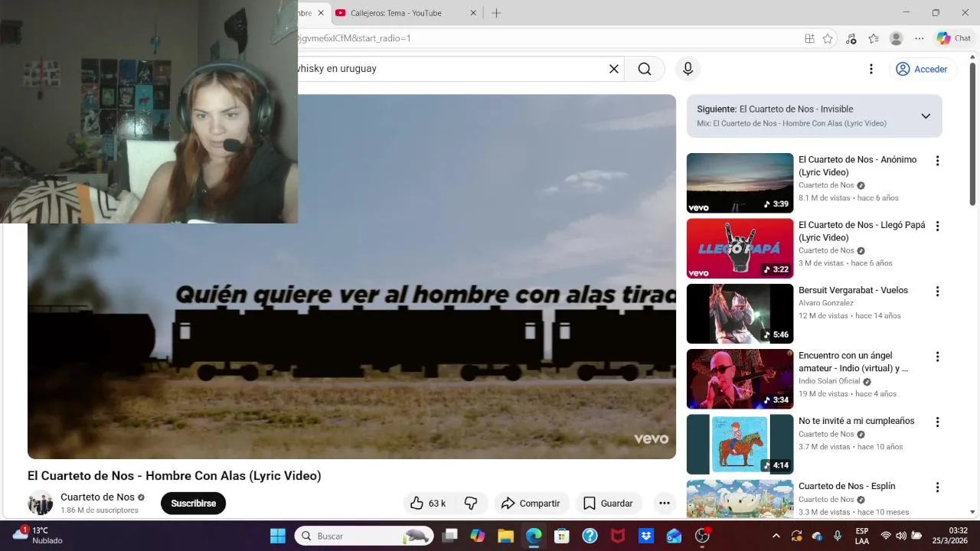The height and width of the screenshot is (551, 980).
Task: Open OBS Studio on taskbar
Action: click(x=702, y=536)
